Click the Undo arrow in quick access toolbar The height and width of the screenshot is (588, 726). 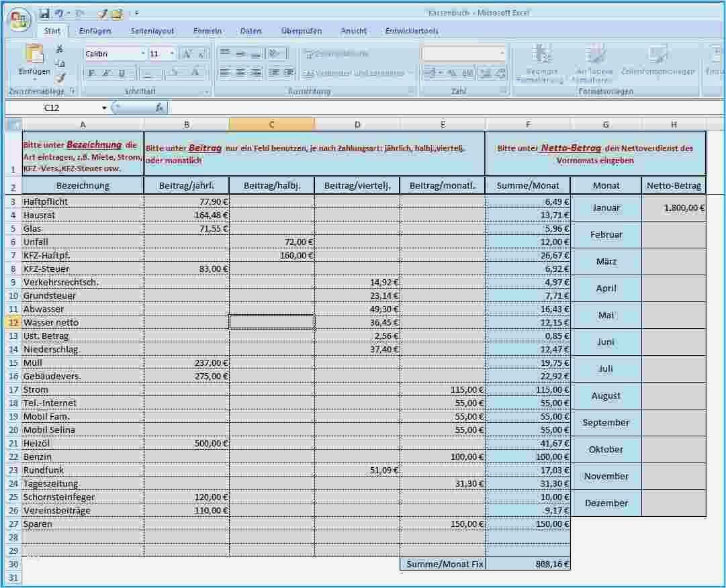coord(59,13)
